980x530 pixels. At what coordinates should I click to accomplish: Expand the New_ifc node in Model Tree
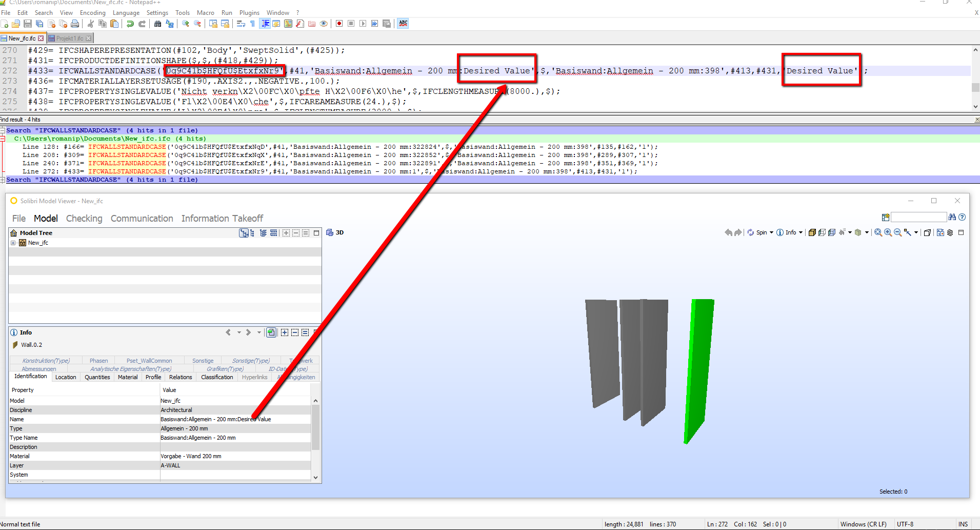coord(13,243)
